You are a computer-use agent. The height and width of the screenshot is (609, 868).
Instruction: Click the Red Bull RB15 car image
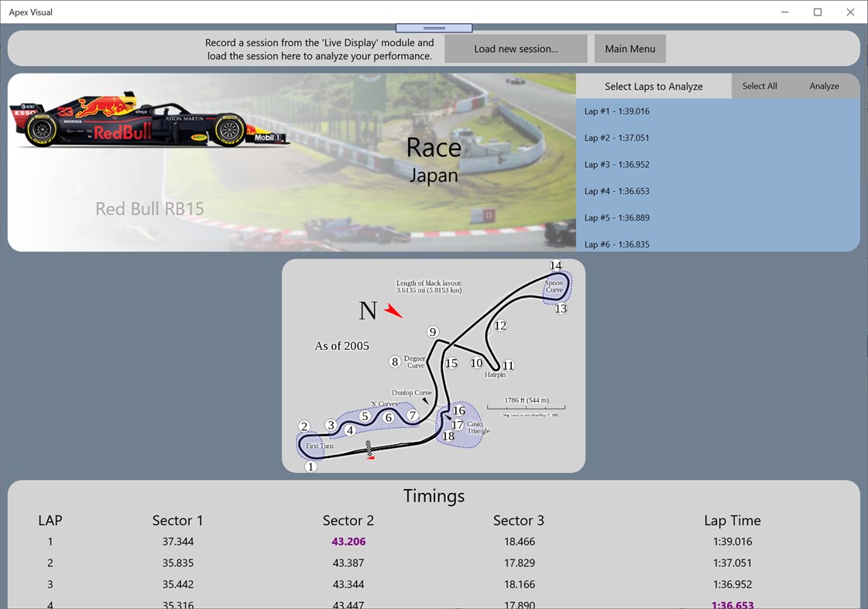tap(149, 120)
